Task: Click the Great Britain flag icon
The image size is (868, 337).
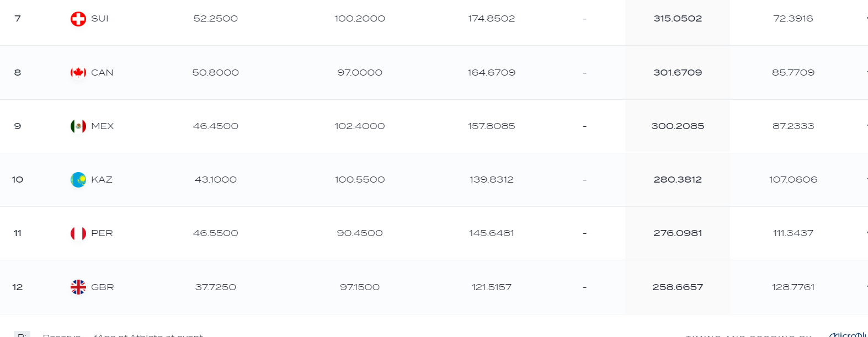Action: [78, 287]
